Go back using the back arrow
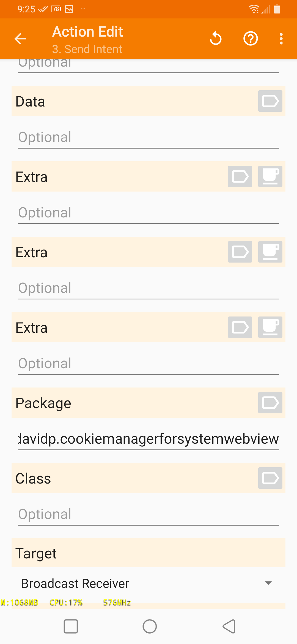 pyautogui.click(x=20, y=39)
